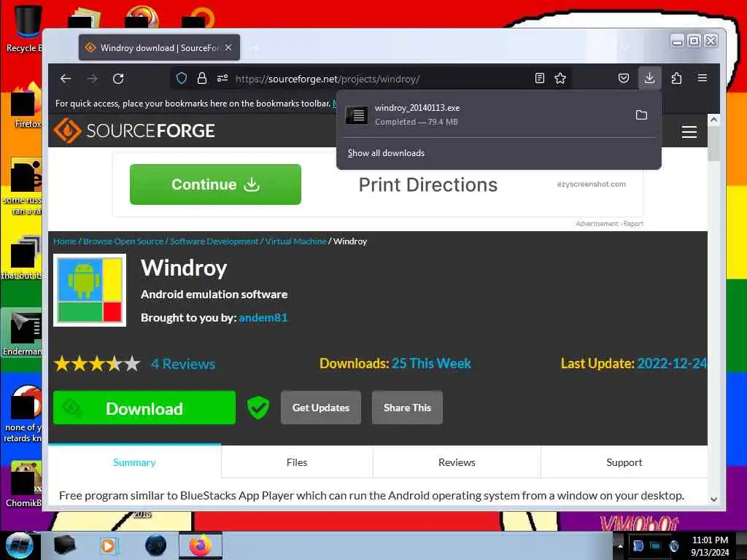The height and width of the screenshot is (560, 747).
Task: Go to Home breadcrumb
Action: coord(65,241)
